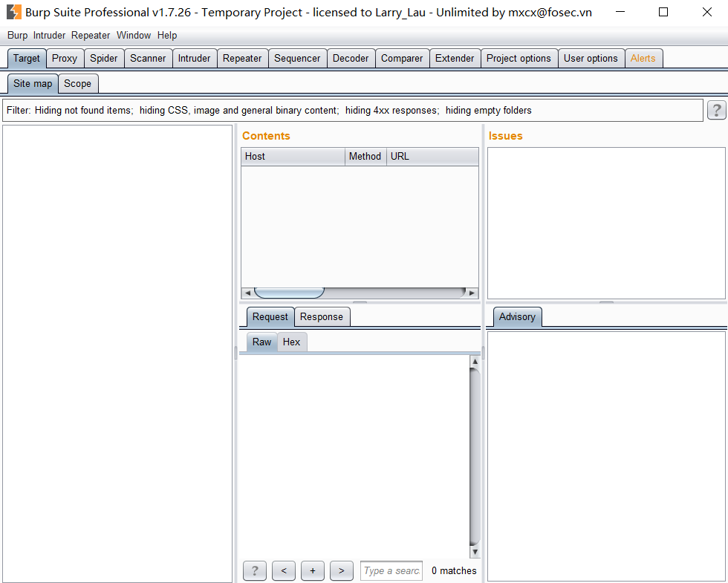Image resolution: width=728 pixels, height=583 pixels.
Task: Go to previous search match
Action: pos(284,570)
